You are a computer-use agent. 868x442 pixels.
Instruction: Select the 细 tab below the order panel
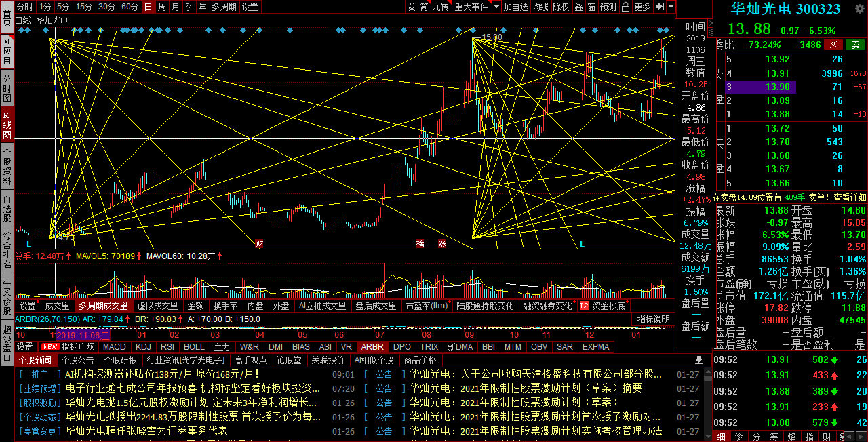coord(720,436)
